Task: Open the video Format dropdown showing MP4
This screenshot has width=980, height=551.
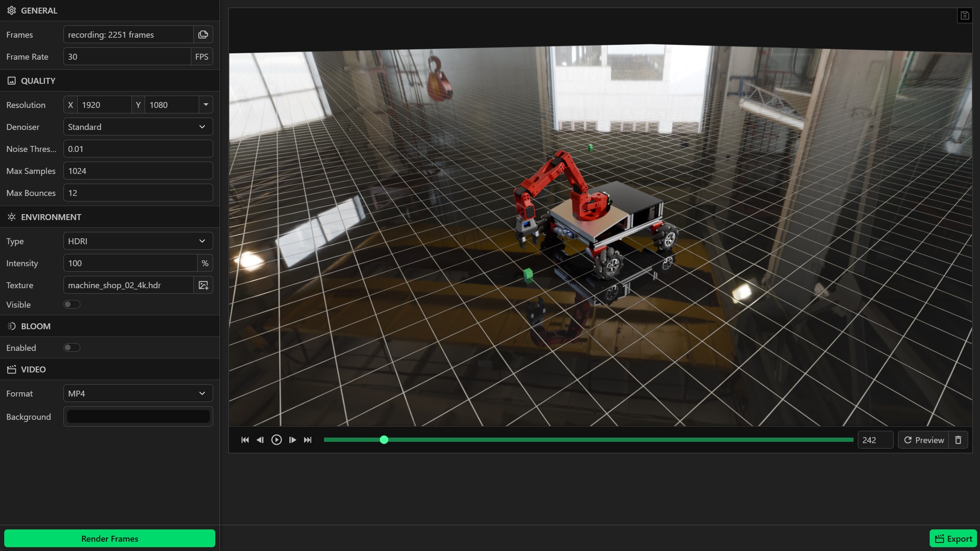Action: click(x=137, y=393)
